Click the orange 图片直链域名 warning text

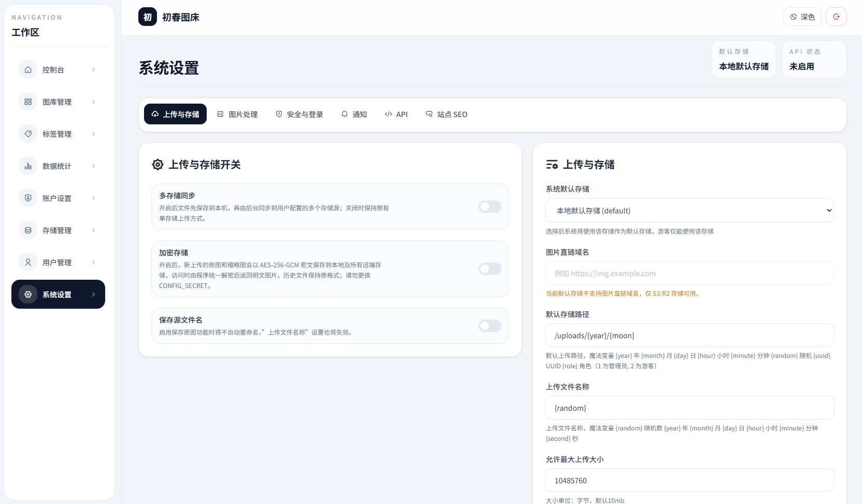point(623,293)
